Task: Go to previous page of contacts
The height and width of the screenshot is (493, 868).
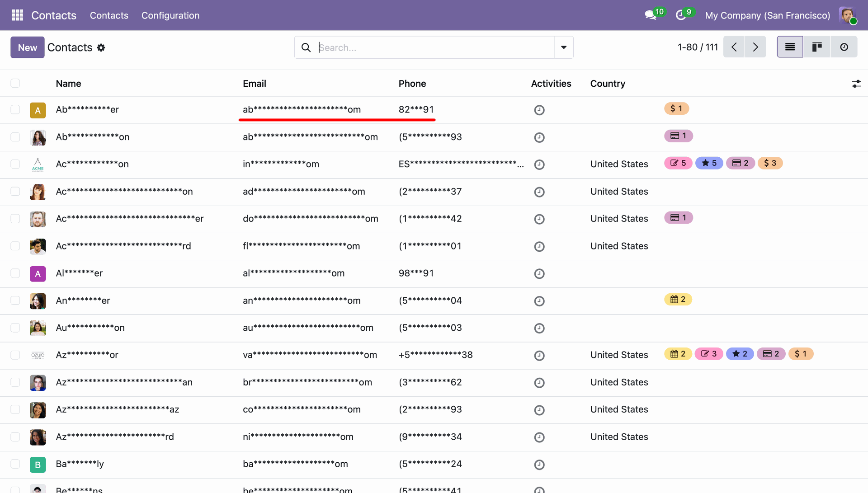Action: (x=734, y=47)
